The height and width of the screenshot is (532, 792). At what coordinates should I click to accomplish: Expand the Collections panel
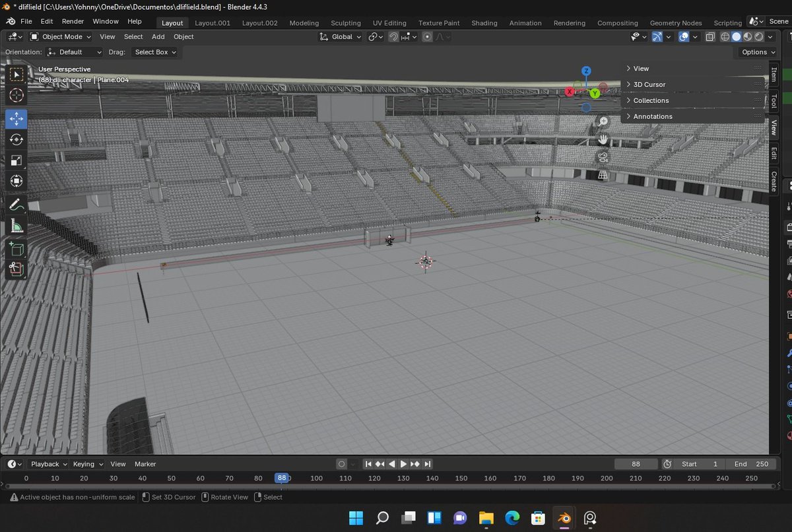tap(691, 100)
